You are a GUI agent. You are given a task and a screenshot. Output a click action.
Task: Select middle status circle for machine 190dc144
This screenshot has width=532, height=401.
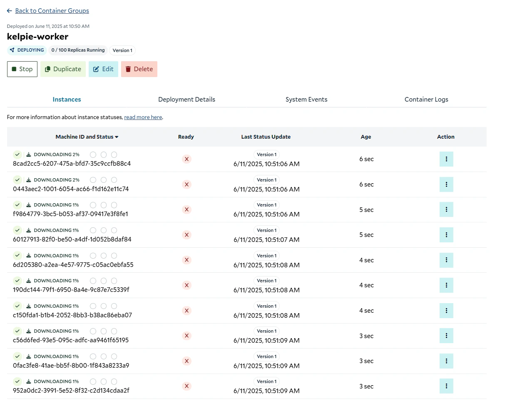[x=104, y=281]
